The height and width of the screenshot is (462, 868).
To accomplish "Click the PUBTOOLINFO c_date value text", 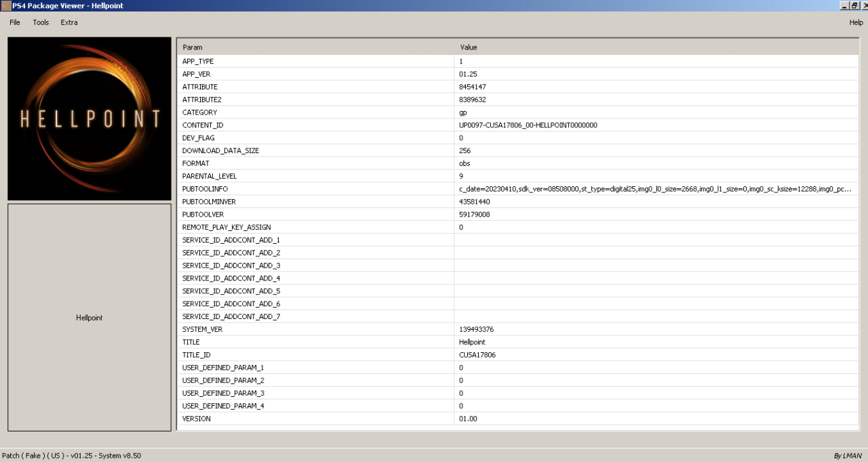I will (x=655, y=189).
